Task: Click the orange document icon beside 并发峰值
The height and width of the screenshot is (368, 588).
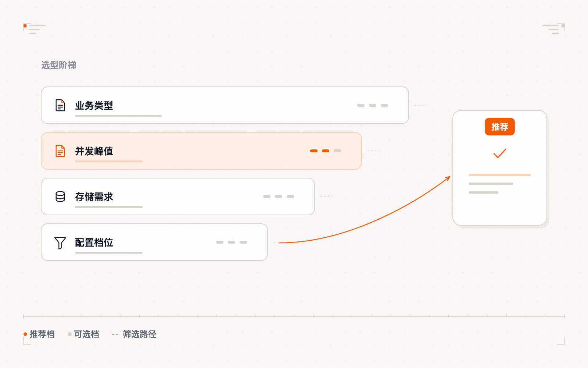Action: (x=60, y=151)
